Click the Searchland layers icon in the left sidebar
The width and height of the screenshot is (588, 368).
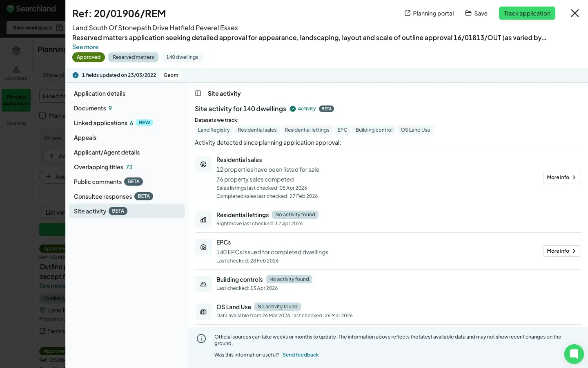(x=16, y=51)
